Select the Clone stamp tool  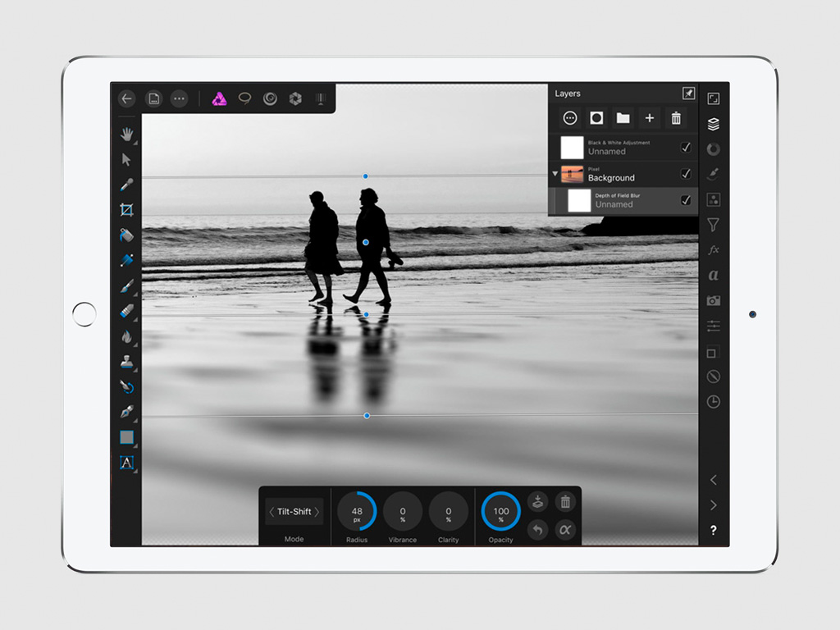tap(126, 362)
